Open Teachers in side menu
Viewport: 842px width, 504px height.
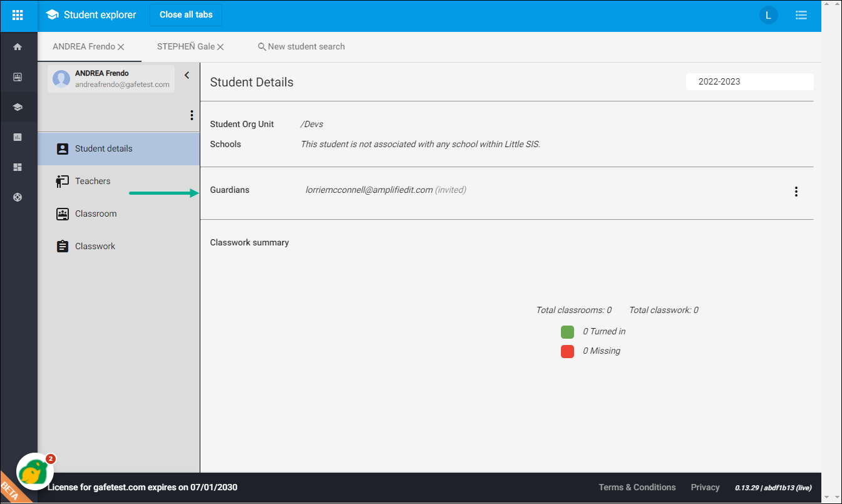pos(119,181)
